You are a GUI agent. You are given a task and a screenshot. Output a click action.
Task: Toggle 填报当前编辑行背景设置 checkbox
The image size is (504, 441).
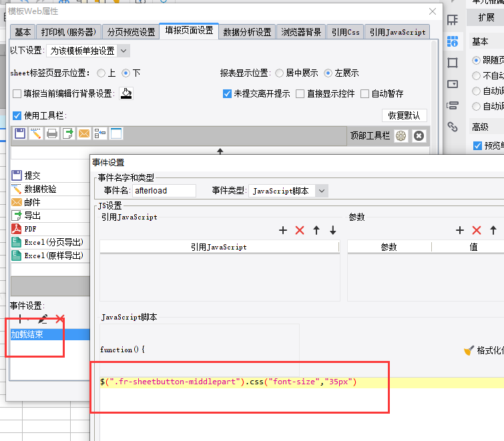point(17,94)
